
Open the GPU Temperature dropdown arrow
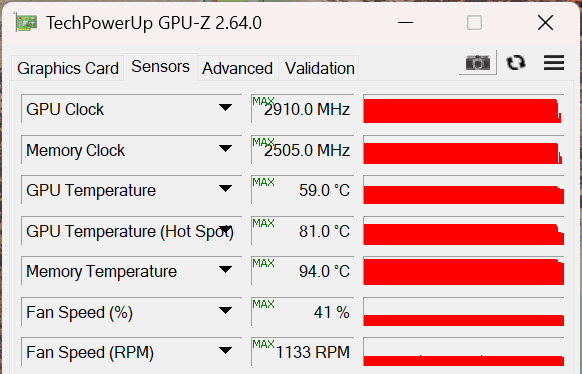pos(225,189)
